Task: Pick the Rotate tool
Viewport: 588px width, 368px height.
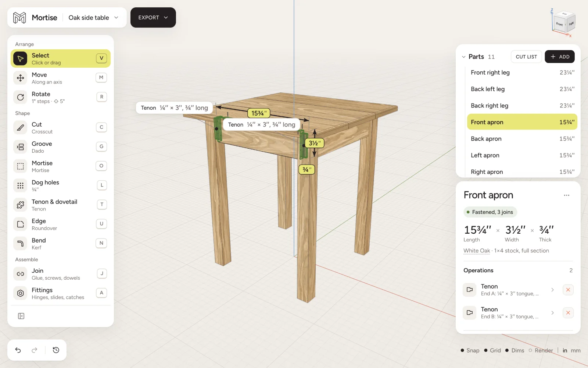Action: pyautogui.click(x=61, y=97)
